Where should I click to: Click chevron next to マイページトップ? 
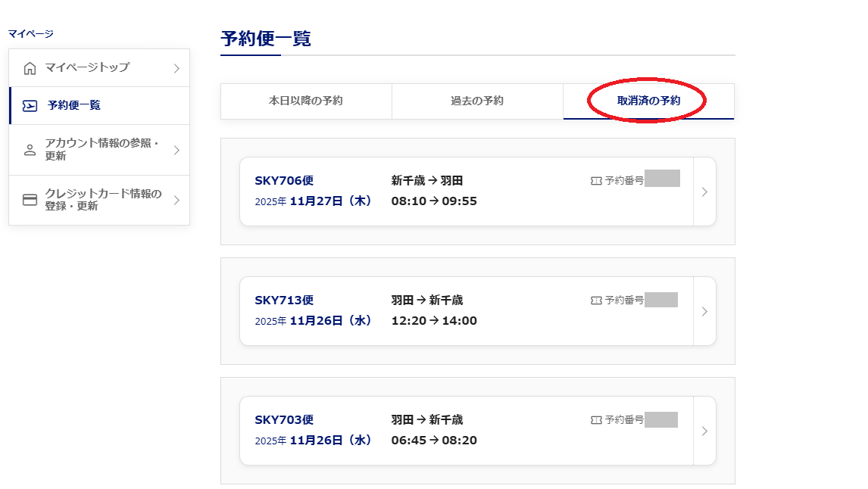point(176,69)
